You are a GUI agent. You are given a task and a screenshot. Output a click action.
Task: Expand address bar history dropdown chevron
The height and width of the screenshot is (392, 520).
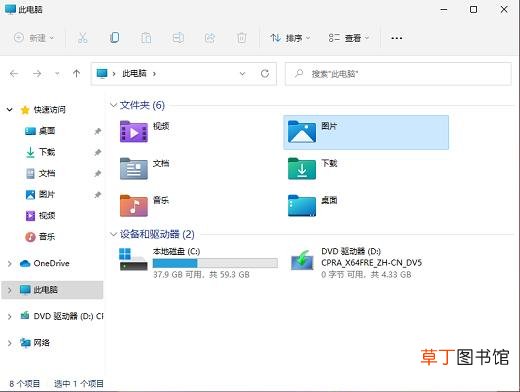242,73
